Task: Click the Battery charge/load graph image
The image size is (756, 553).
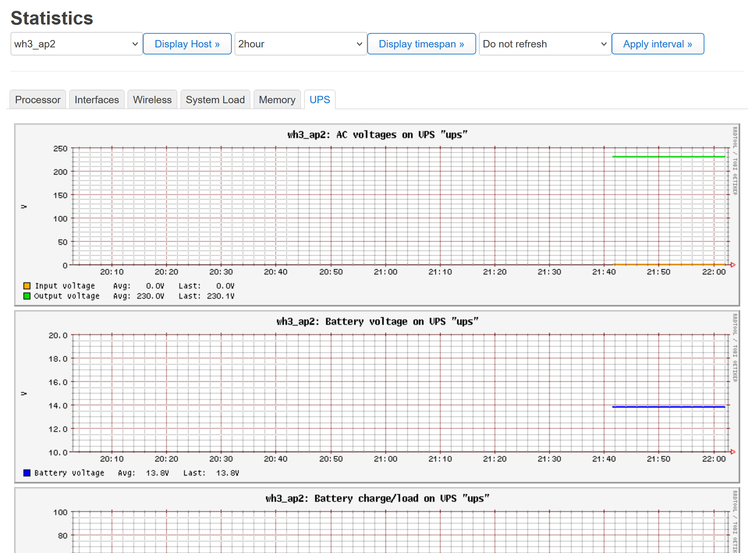Action: 377,523
